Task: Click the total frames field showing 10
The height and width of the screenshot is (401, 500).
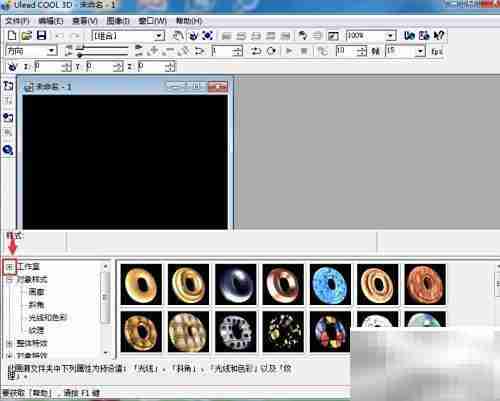Action: point(346,51)
